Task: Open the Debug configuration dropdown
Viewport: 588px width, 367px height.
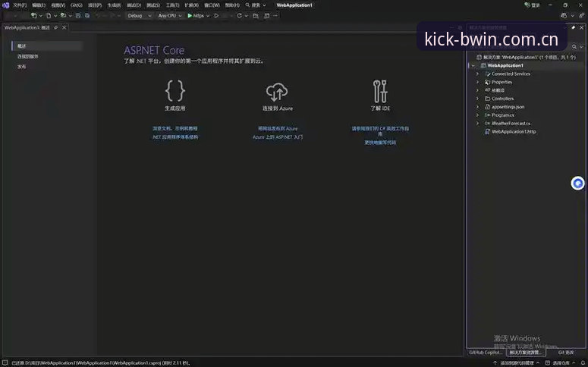Action: (140, 16)
